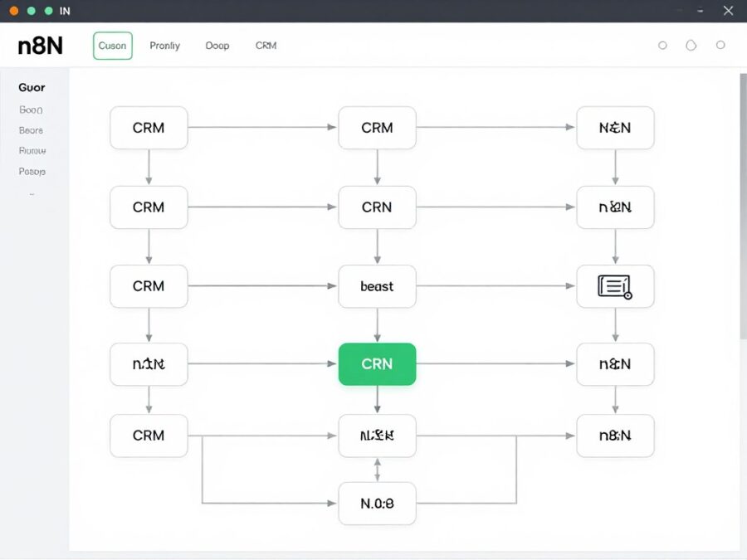Open the Doop menu item
747x560 pixels.
[217, 46]
